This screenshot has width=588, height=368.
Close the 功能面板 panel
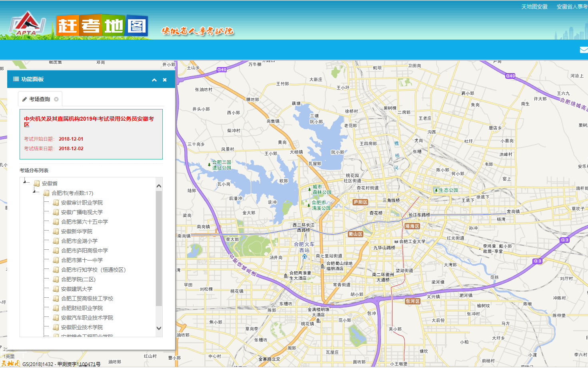point(165,80)
